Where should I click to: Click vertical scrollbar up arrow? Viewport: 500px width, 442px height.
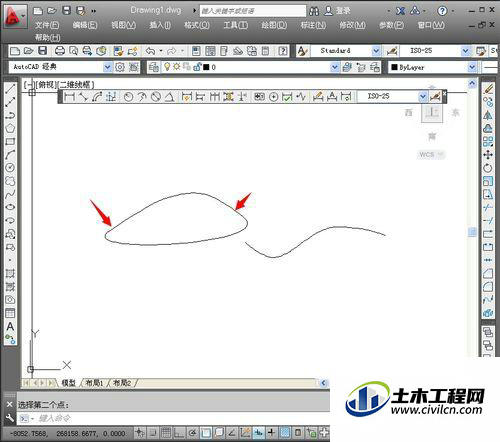click(x=472, y=83)
